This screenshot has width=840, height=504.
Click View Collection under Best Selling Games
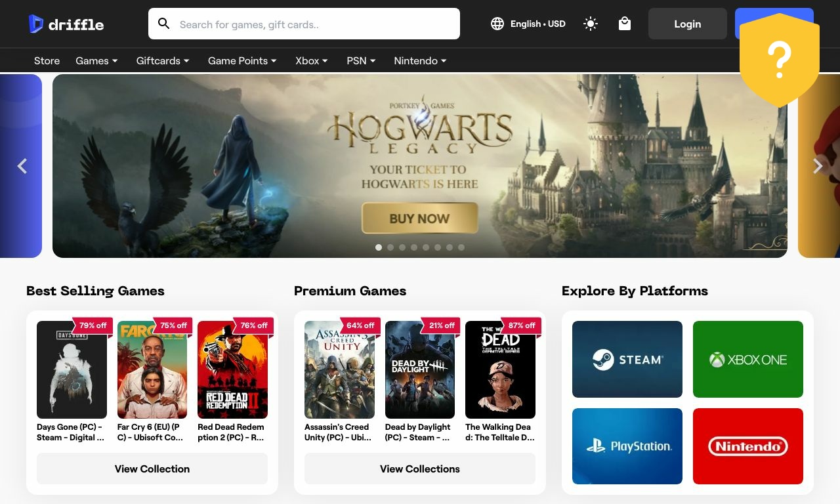(152, 469)
